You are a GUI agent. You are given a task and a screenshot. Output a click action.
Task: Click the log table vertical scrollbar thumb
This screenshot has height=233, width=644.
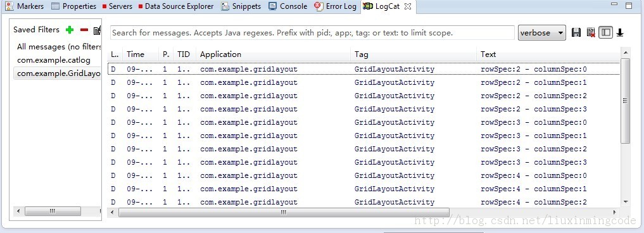625,101
